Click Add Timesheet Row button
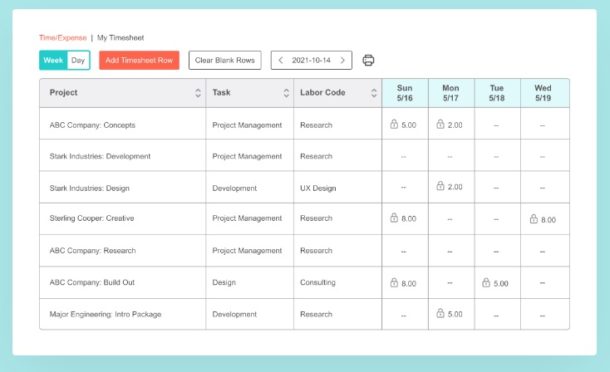 pos(139,60)
